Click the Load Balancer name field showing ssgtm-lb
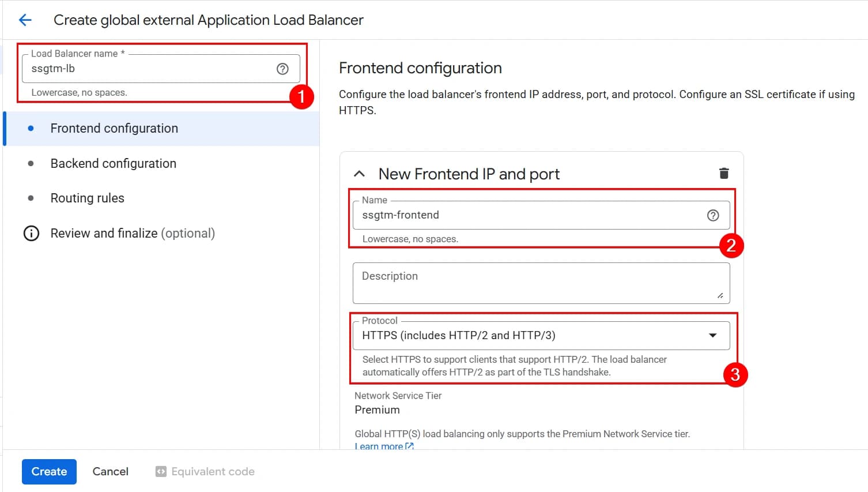Image resolution: width=868 pixels, height=492 pixels. [150, 69]
